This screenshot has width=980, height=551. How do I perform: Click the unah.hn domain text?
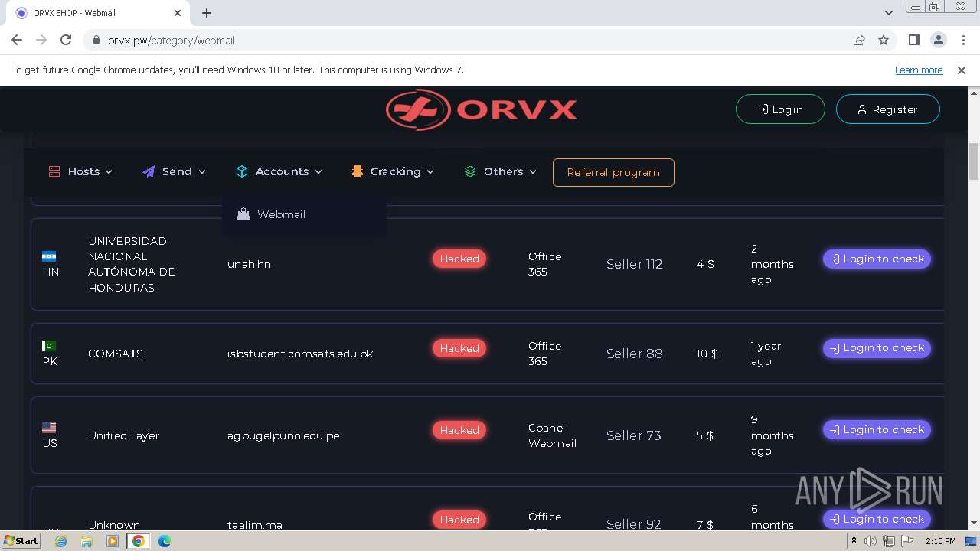click(x=249, y=264)
